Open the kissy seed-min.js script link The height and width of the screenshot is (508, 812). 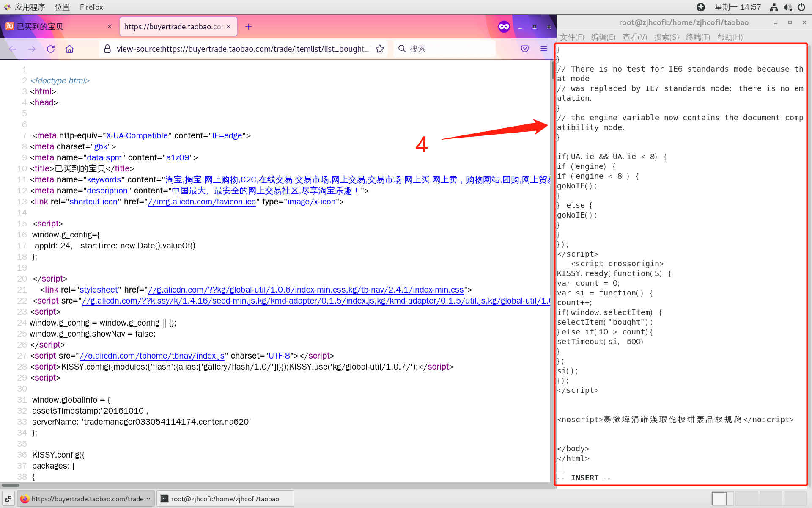tap(316, 301)
